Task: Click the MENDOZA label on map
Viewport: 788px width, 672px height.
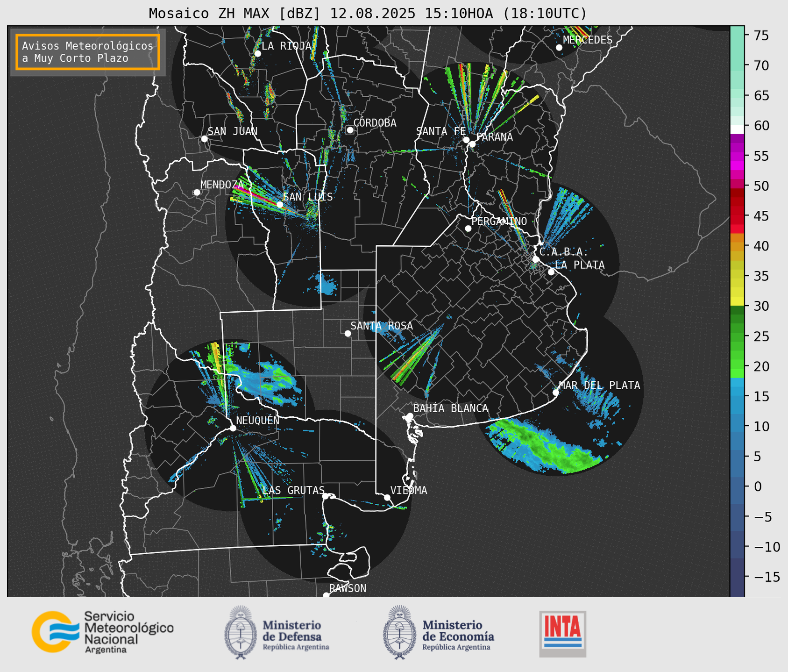Action: click(222, 185)
